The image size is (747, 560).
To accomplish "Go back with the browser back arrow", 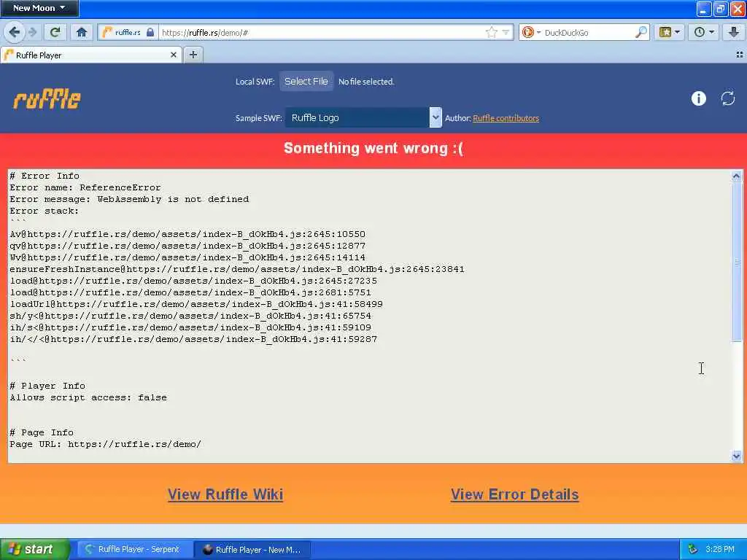I will pyautogui.click(x=15, y=32).
